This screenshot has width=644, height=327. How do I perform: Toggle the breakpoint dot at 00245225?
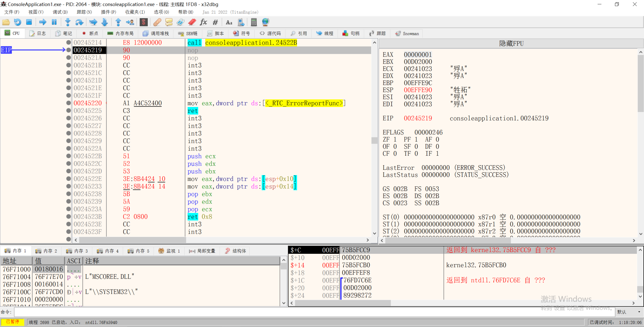(68, 110)
